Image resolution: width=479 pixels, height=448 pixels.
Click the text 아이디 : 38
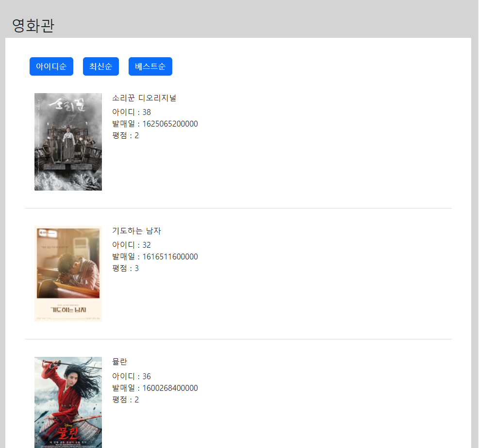coord(132,112)
